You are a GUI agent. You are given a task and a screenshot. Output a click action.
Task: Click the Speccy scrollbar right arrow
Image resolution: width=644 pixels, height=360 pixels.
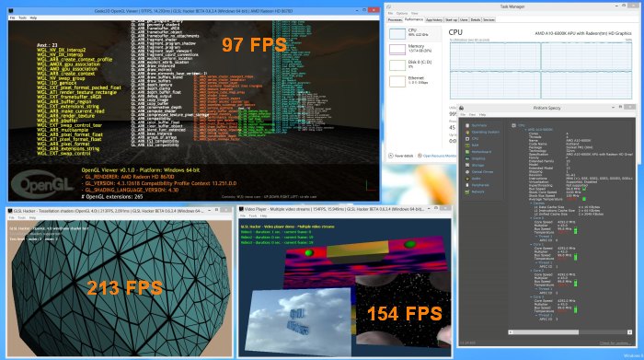coord(629,332)
